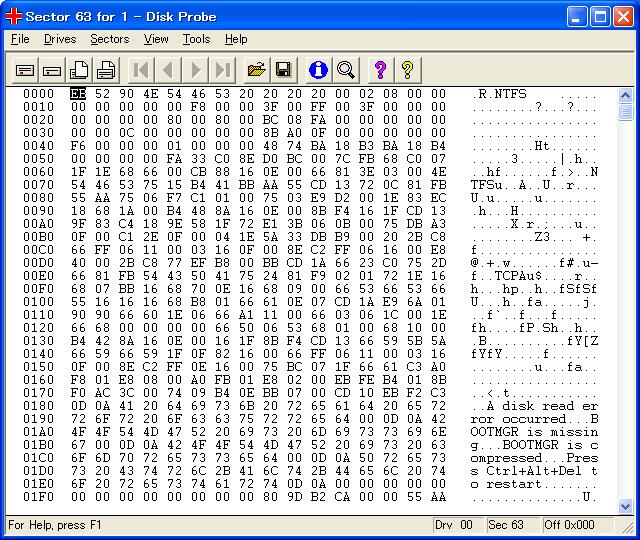Click the window resize grip corner

pos(627,527)
